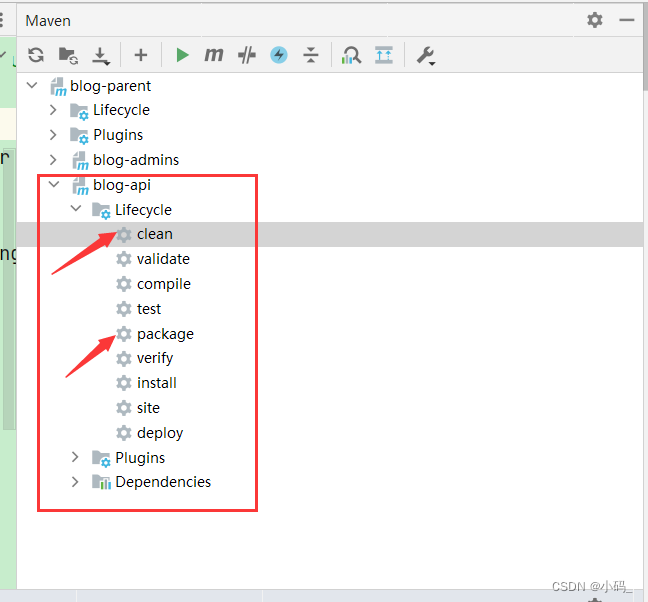Screen dimensions: 648x602
Task: Reload all Maven projects
Action: point(36,55)
